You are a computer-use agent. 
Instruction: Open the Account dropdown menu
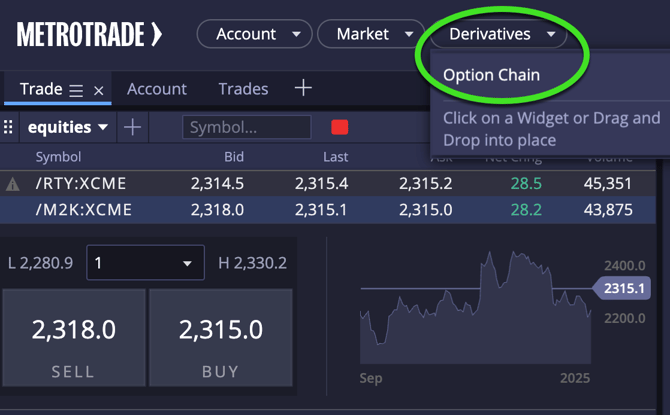pos(255,34)
